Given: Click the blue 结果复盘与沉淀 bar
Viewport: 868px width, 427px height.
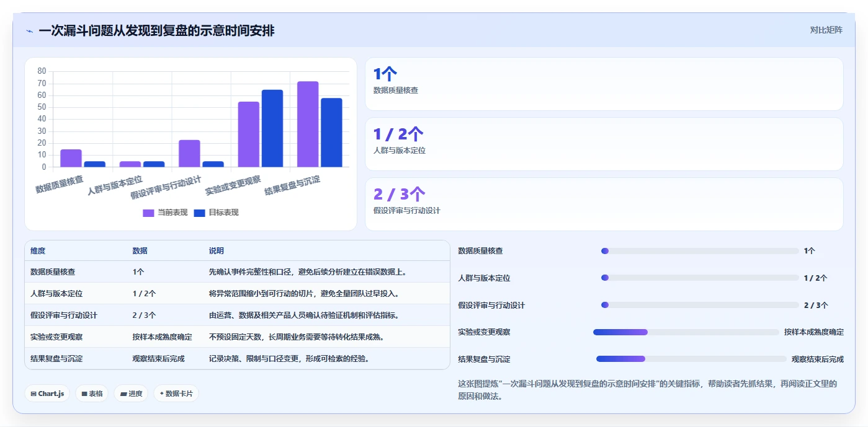Looking at the screenshot, I should (331, 132).
